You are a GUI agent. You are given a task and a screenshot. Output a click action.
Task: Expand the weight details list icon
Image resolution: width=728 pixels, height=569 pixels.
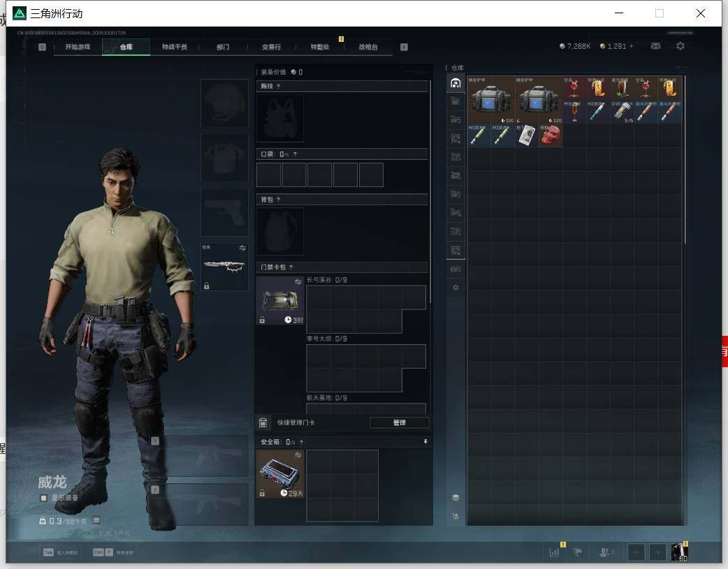click(x=96, y=520)
